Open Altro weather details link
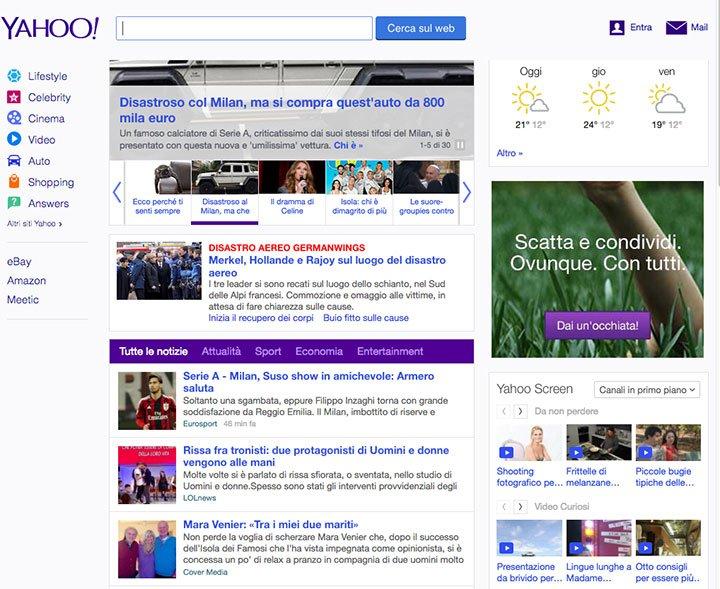 click(509, 153)
